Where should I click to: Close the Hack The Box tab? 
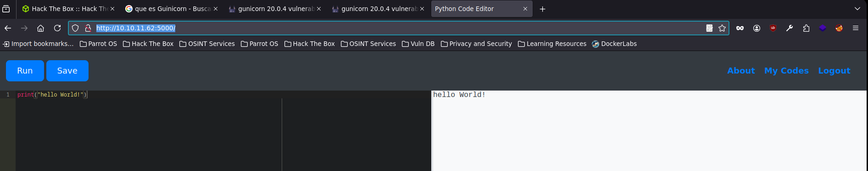click(x=112, y=9)
